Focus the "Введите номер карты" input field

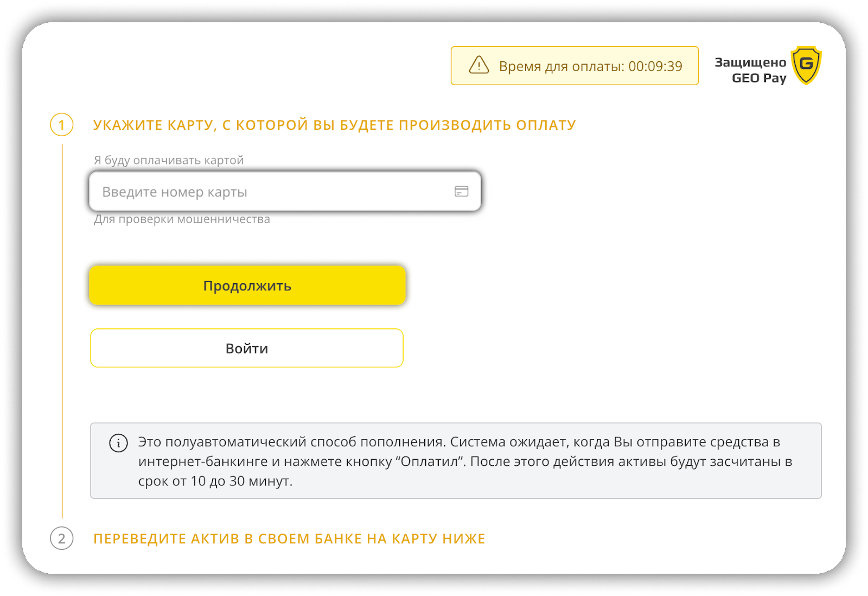[x=271, y=192]
